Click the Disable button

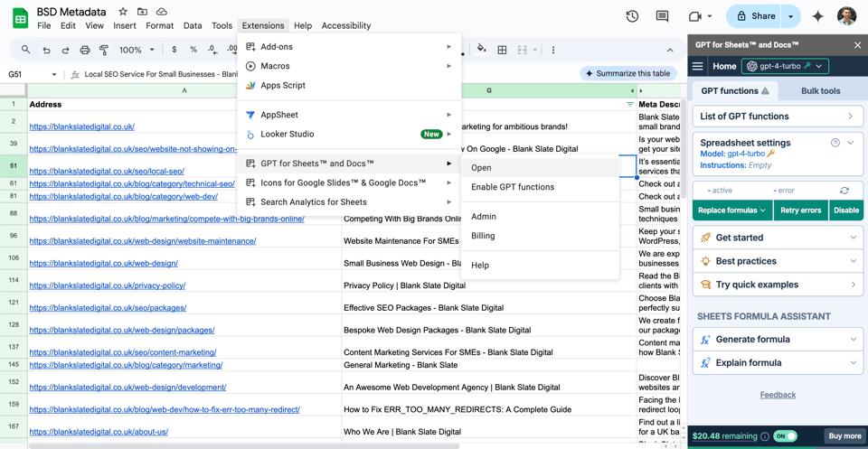pos(846,210)
